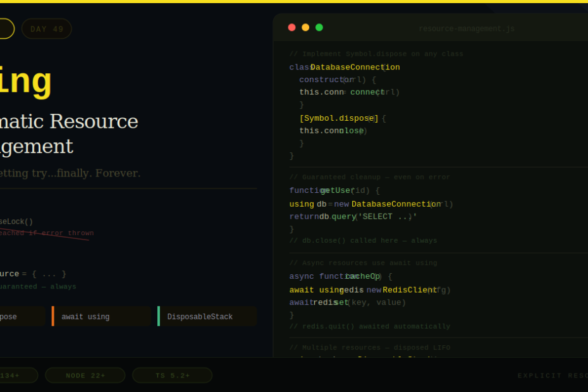Click the 'class DatabaseConnection' code line
The image size is (588, 392).
pos(345,67)
